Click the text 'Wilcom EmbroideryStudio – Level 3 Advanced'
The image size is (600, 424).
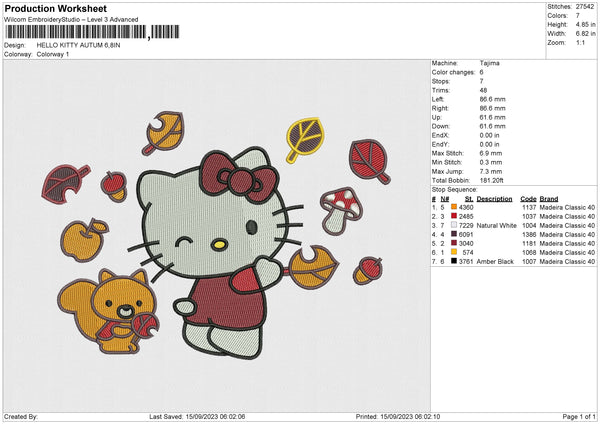tap(71, 20)
